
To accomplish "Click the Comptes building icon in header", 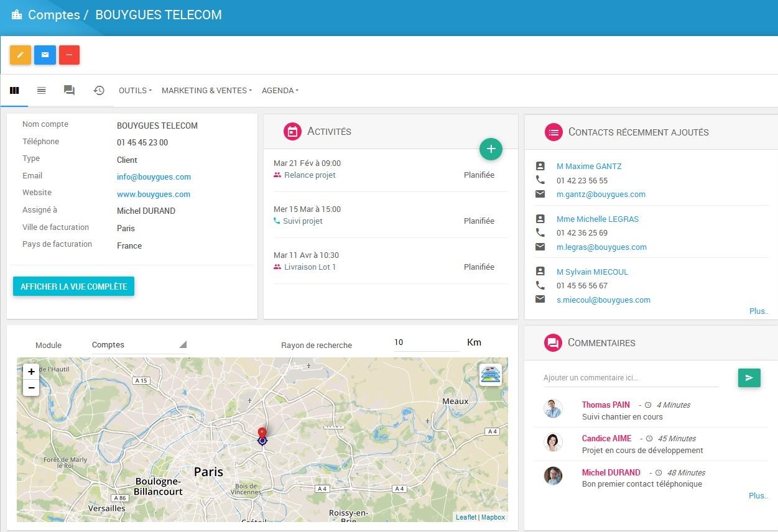I will [17, 14].
